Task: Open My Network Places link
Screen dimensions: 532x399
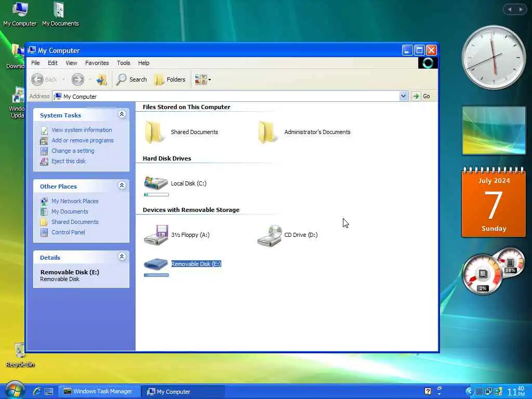Action: coord(75,201)
